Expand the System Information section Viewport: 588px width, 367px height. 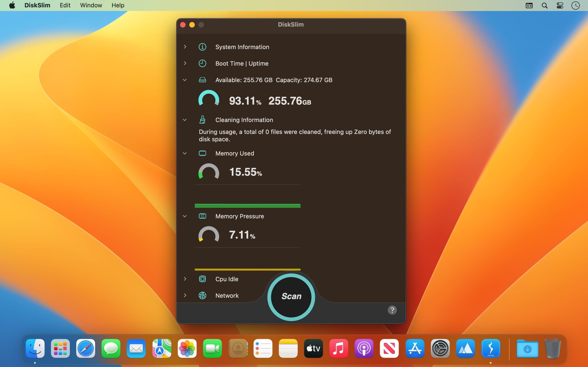[185, 47]
